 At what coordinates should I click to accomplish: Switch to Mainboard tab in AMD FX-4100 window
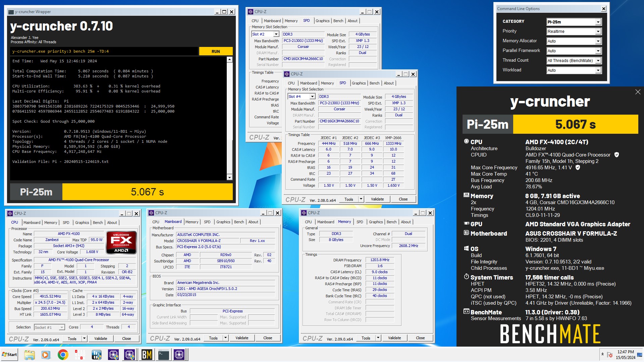point(32,223)
